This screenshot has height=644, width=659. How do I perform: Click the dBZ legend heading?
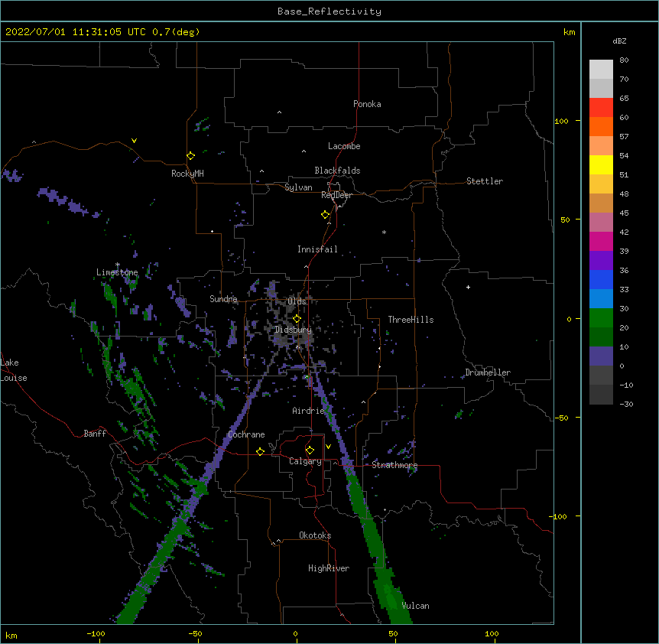619,41
